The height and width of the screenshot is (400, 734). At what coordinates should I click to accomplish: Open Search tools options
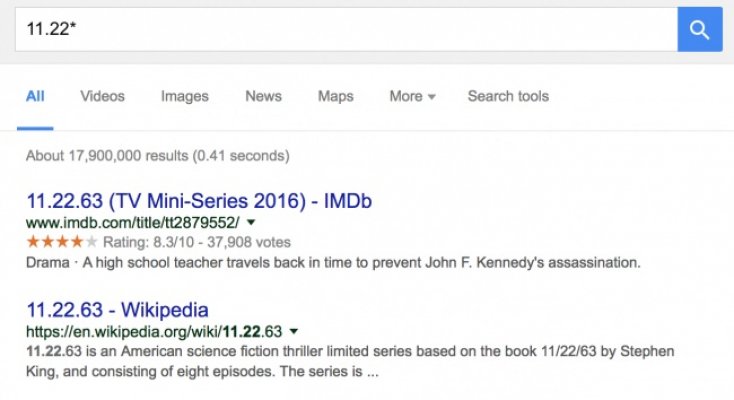pos(508,96)
